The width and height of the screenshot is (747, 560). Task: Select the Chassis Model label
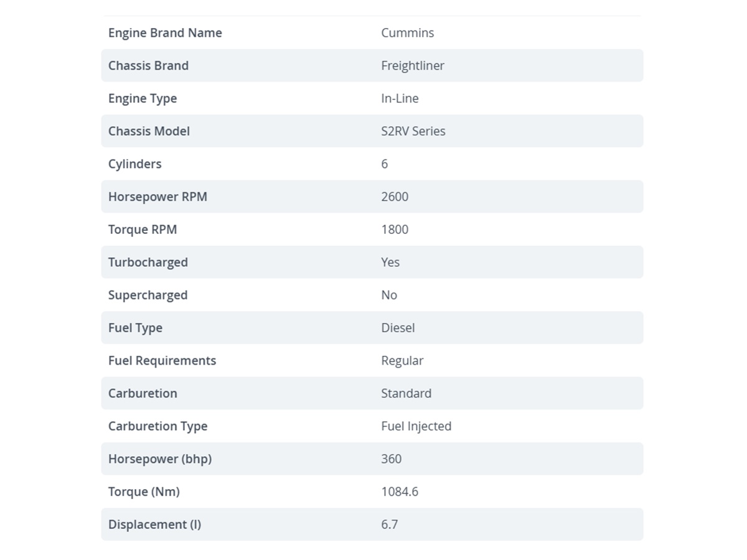coord(149,131)
